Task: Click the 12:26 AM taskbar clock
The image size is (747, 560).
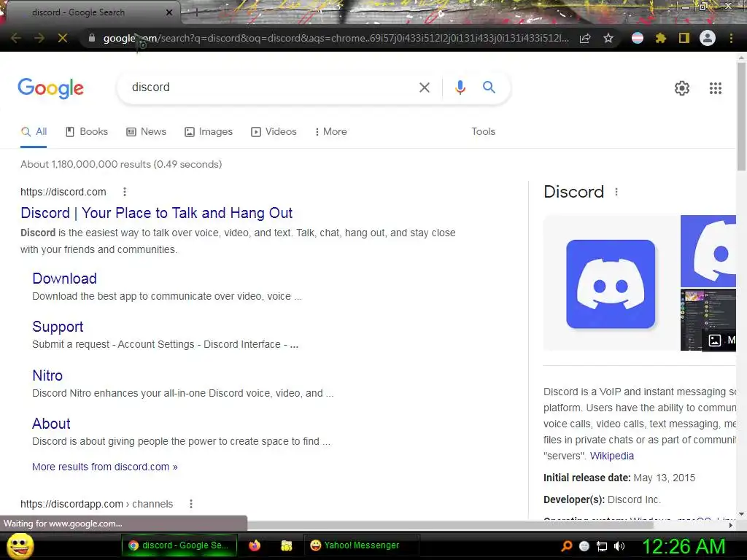Action: (684, 546)
